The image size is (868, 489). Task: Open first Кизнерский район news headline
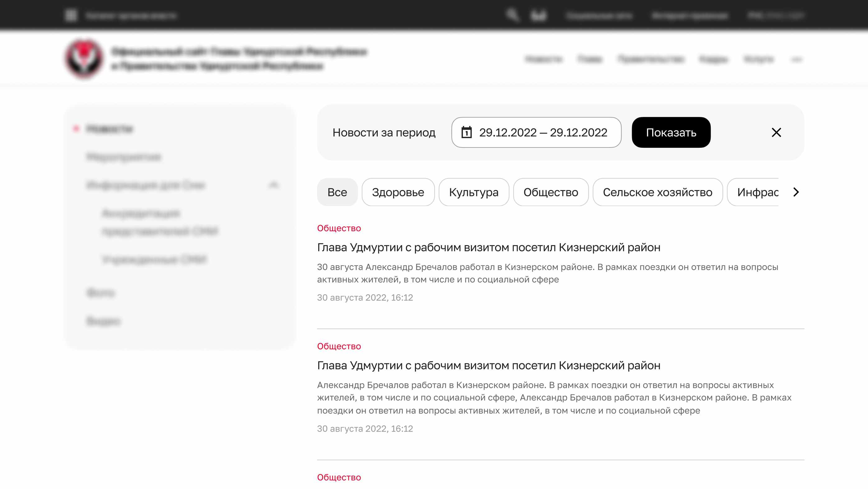(x=488, y=247)
